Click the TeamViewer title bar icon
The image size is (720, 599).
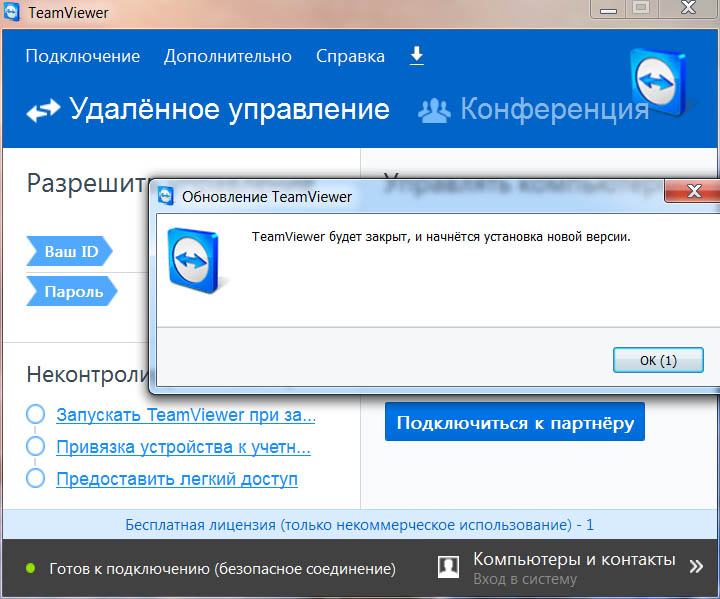11,11
